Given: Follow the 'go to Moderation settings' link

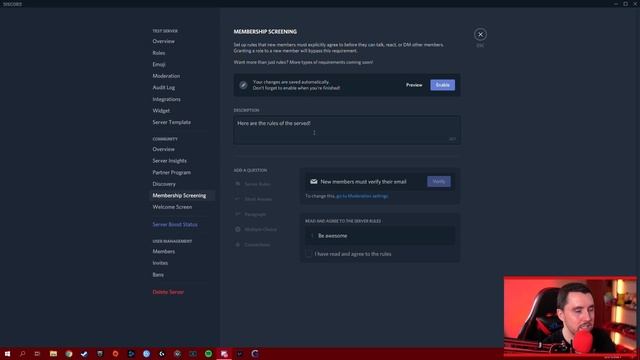Looking at the screenshot, I should click(x=362, y=196).
